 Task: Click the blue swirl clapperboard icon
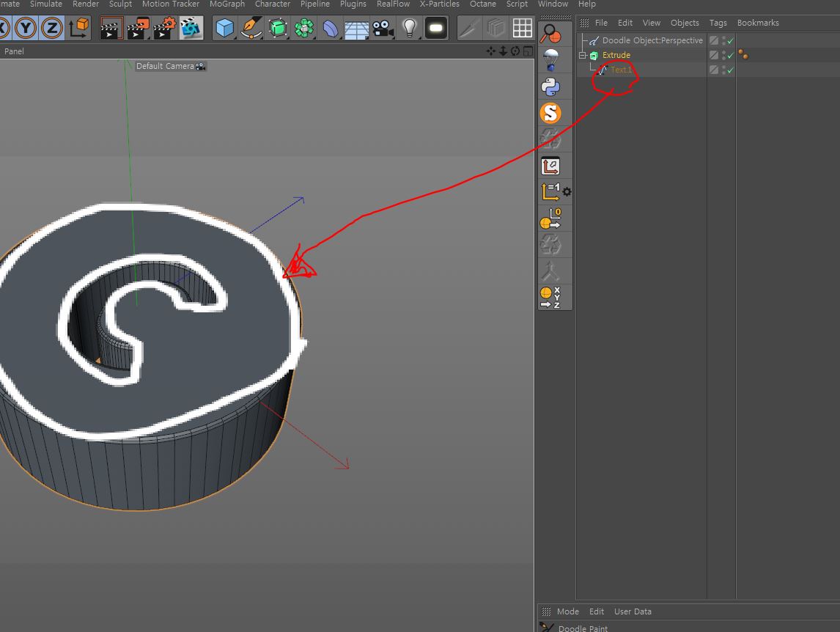(191, 28)
